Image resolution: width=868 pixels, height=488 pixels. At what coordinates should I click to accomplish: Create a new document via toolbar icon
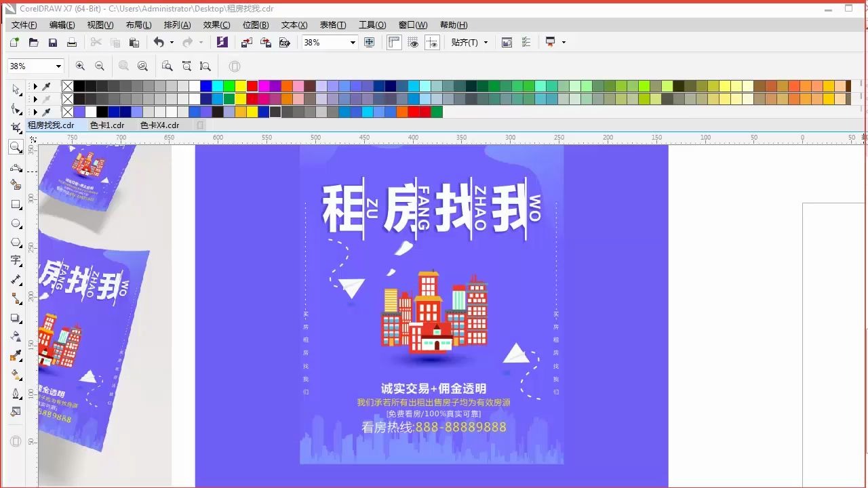click(x=14, y=42)
